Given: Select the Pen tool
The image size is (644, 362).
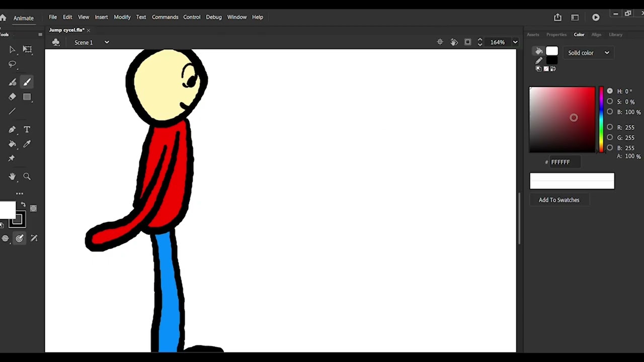Looking at the screenshot, I should (12, 129).
